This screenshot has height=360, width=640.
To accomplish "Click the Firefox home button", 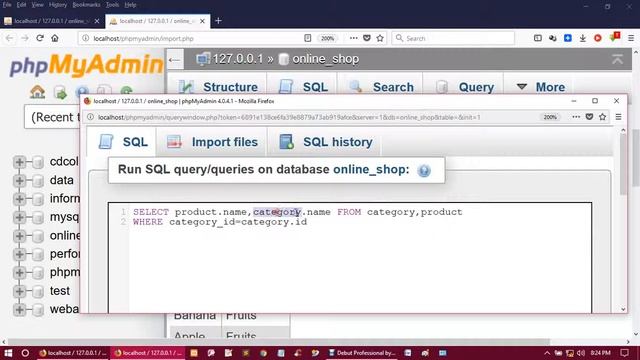I will coord(55,38).
